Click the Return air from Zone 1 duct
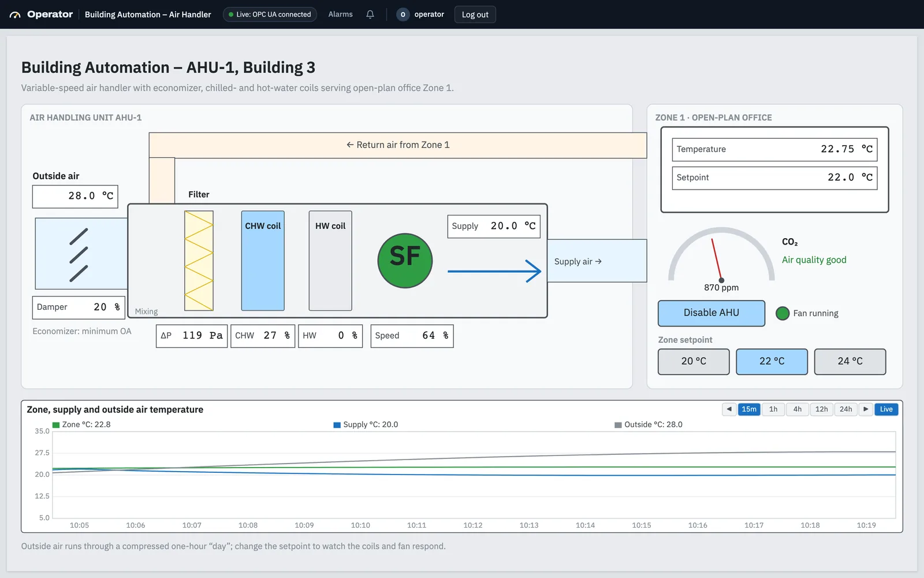Viewport: 924px width, 578px height. coord(398,145)
